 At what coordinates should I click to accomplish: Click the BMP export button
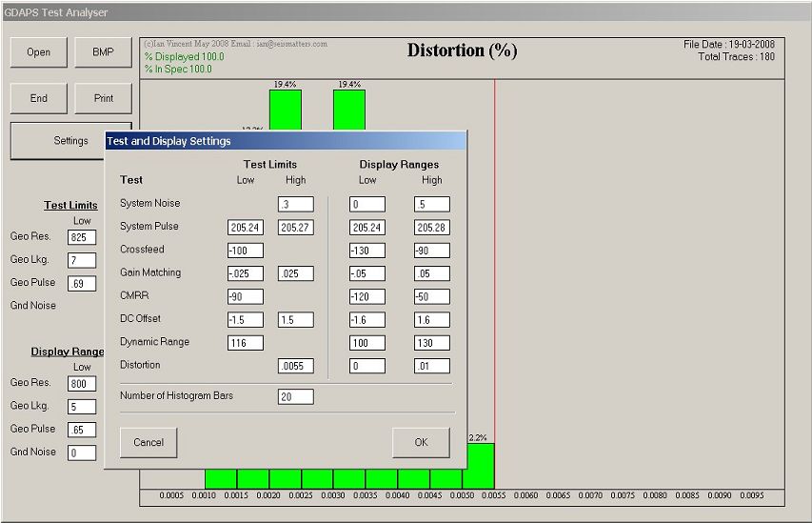pyautogui.click(x=103, y=52)
